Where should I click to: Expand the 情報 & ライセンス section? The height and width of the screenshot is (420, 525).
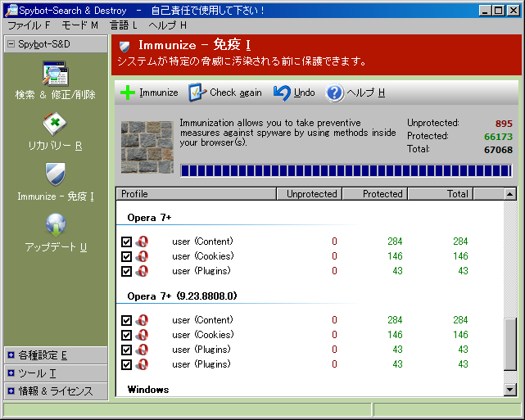point(11,391)
